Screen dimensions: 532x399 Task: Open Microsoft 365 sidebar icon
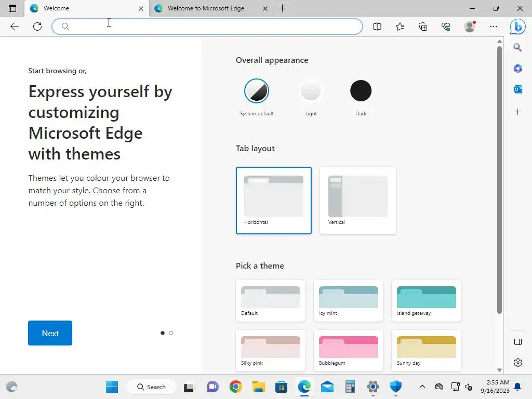517,69
